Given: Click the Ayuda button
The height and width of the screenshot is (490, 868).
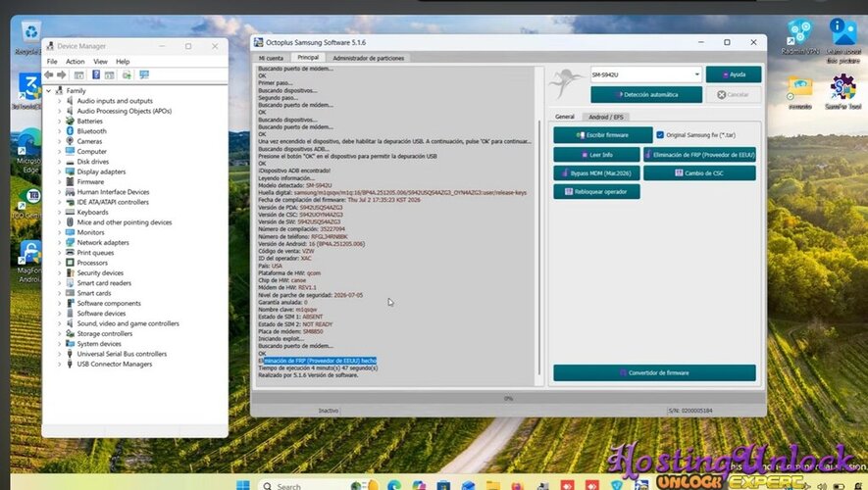Looking at the screenshot, I should (x=734, y=74).
